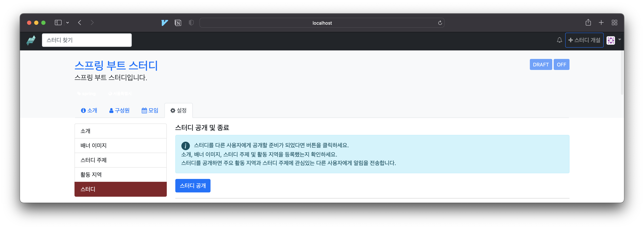Open the Safari share menu
This screenshot has height=229, width=644.
pos(588,23)
